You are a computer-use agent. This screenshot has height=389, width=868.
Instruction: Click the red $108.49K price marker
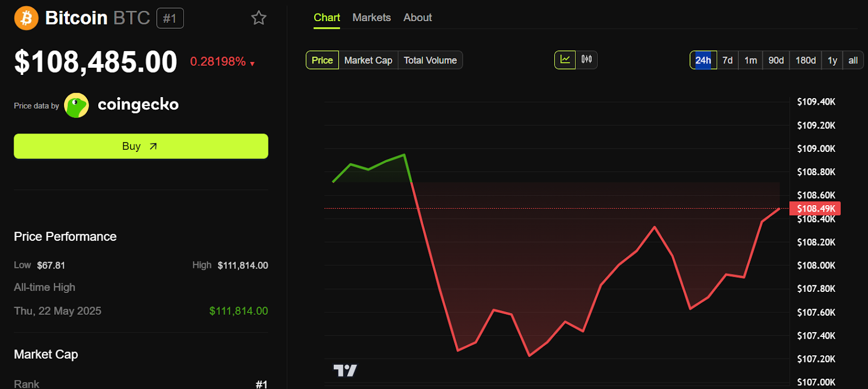click(x=815, y=209)
